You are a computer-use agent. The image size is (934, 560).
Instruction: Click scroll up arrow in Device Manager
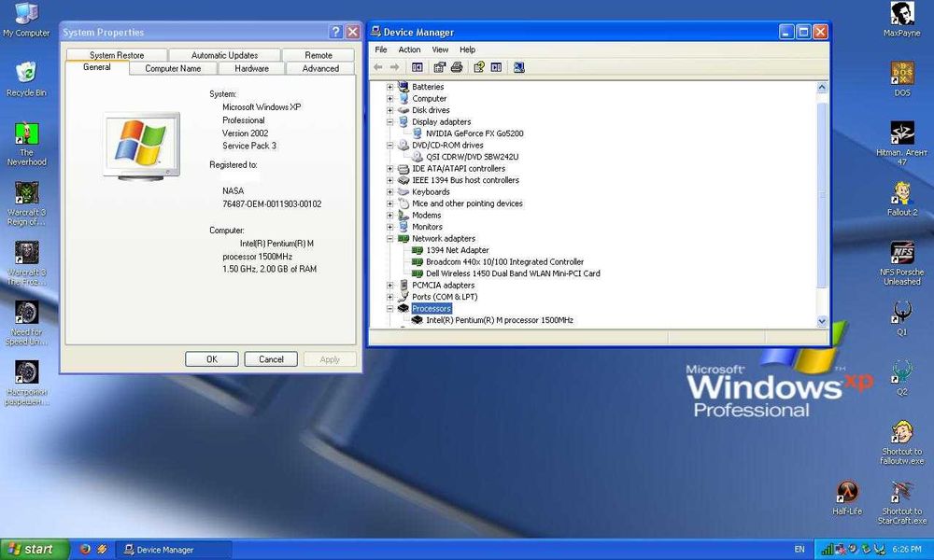[x=822, y=88]
